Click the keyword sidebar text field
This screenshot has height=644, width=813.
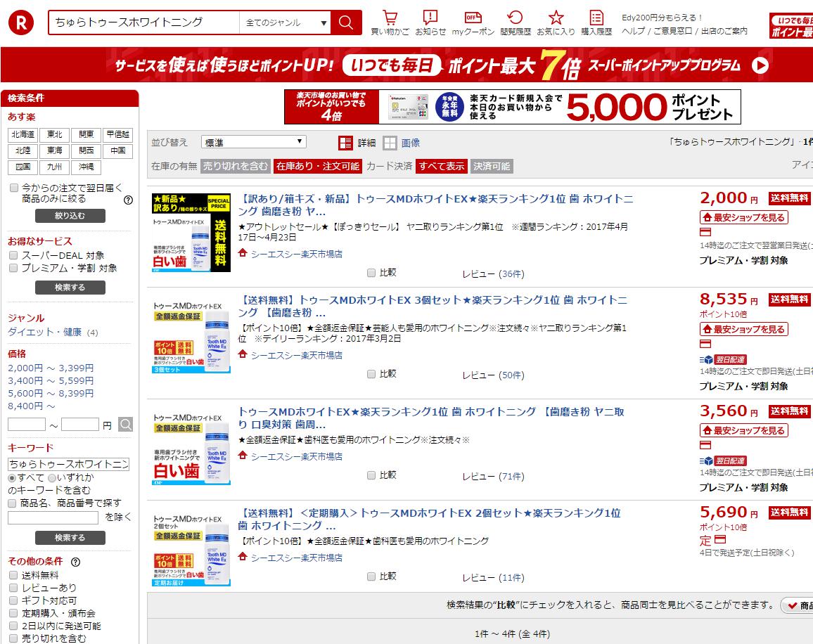click(x=68, y=464)
